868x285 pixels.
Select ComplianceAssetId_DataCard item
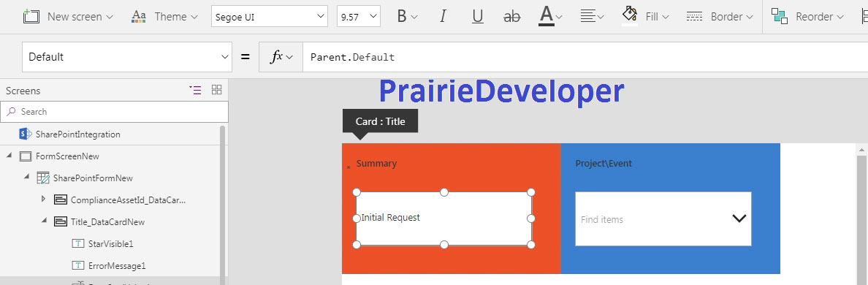coord(128,199)
